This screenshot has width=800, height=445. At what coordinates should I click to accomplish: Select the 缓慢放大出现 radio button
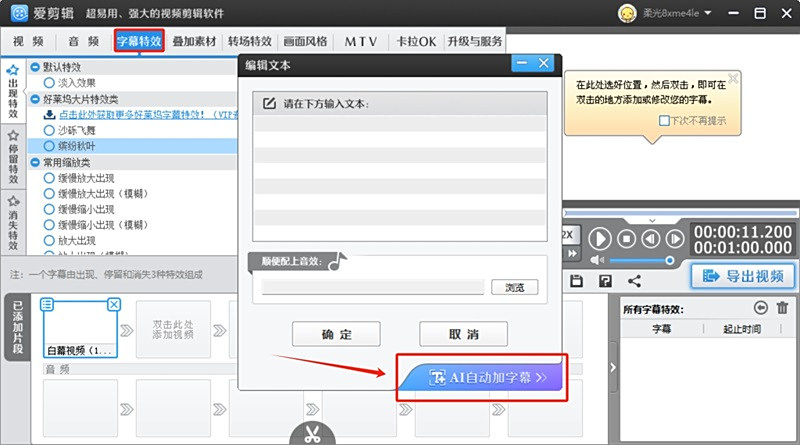tap(49, 178)
